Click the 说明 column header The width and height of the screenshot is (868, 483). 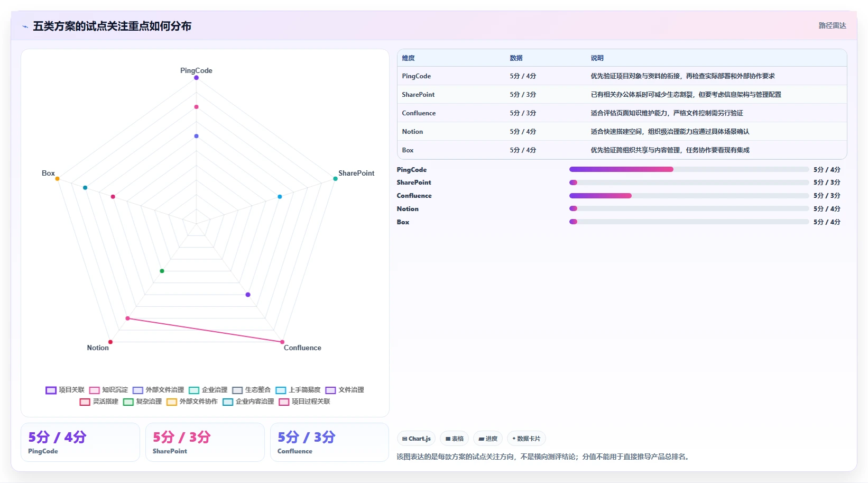coord(597,58)
